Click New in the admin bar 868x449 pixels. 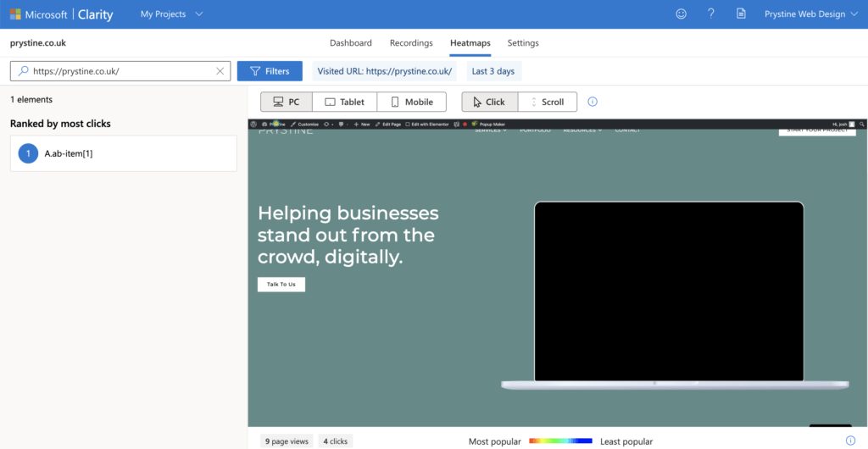362,125
